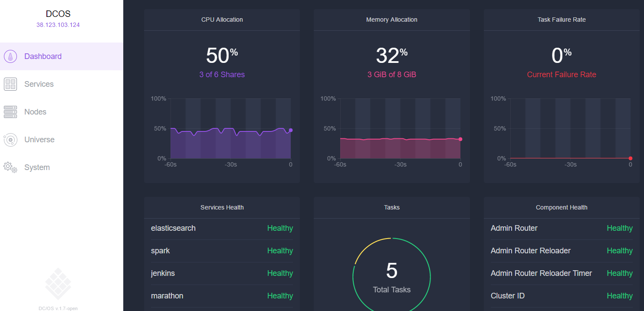
Task: Click the Total Tasks label
Action: (392, 290)
